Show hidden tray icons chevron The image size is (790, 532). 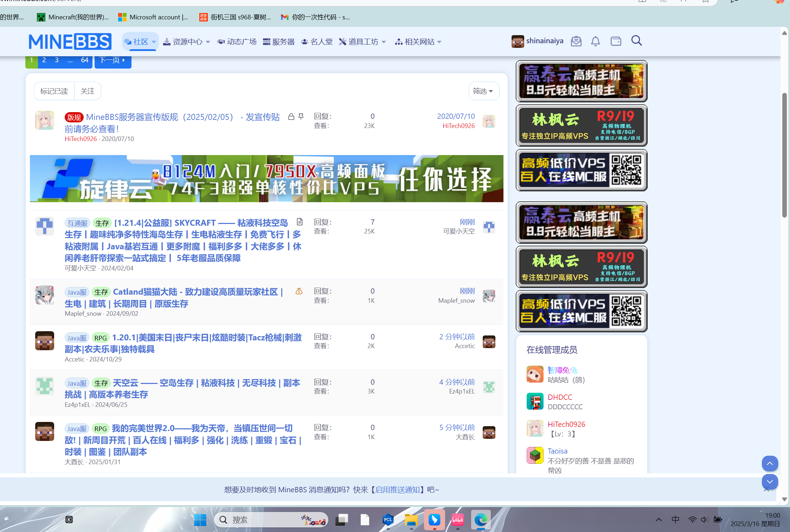tap(659, 520)
